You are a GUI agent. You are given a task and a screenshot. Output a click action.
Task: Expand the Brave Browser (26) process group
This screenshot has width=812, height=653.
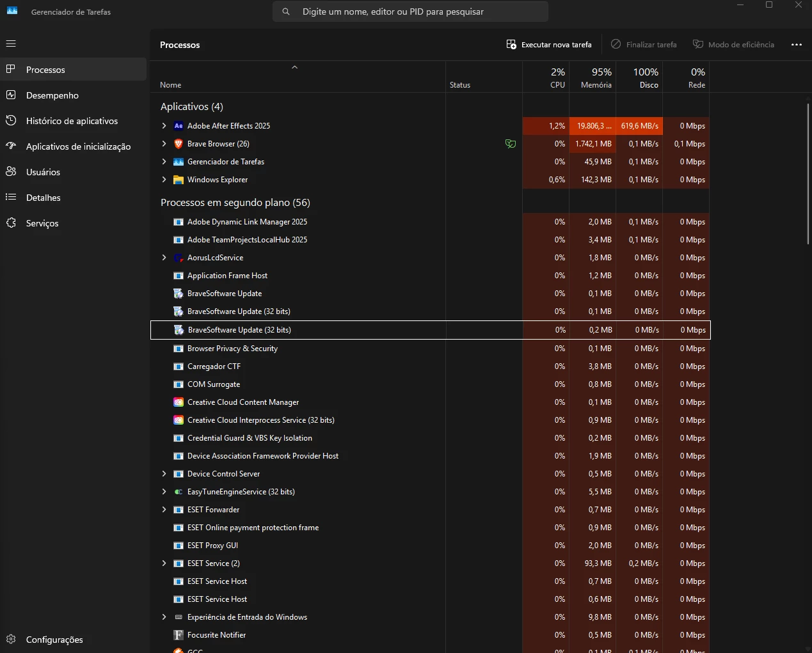click(x=164, y=144)
